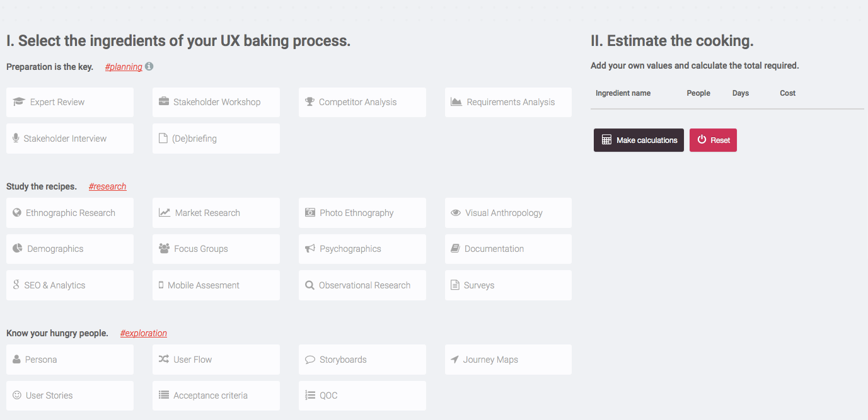The width and height of the screenshot is (868, 420).
Task: Click the phone icon on Mobile Assesment
Action: pyautogui.click(x=161, y=285)
